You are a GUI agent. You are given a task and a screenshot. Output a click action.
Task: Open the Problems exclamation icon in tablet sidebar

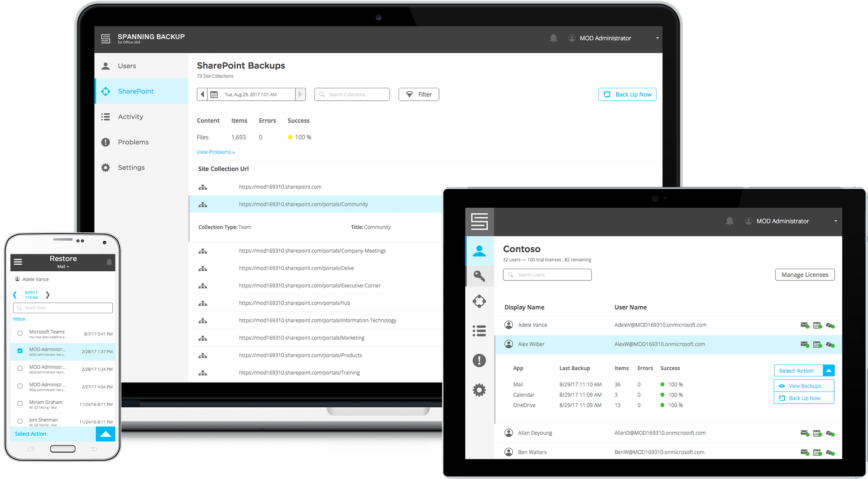point(479,360)
